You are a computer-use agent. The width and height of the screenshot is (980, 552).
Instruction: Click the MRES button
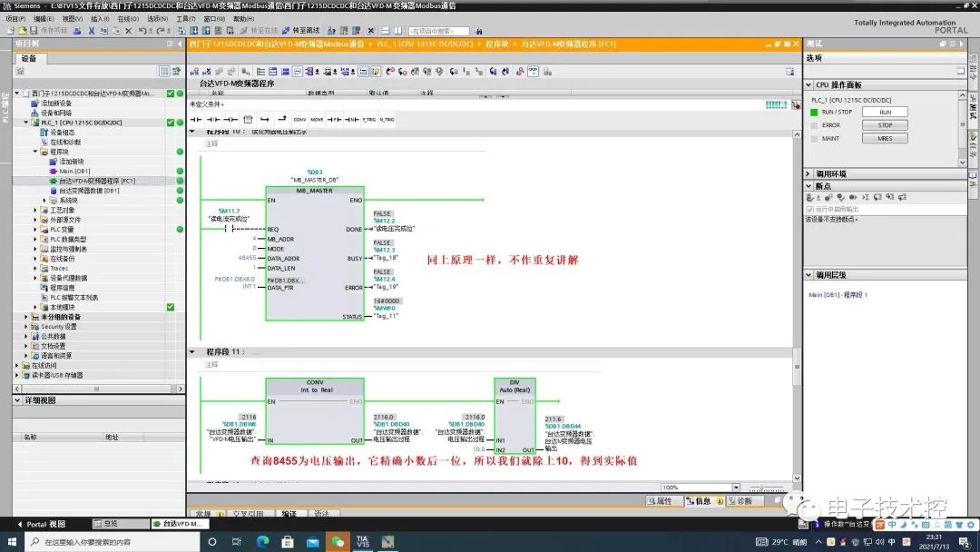[885, 138]
